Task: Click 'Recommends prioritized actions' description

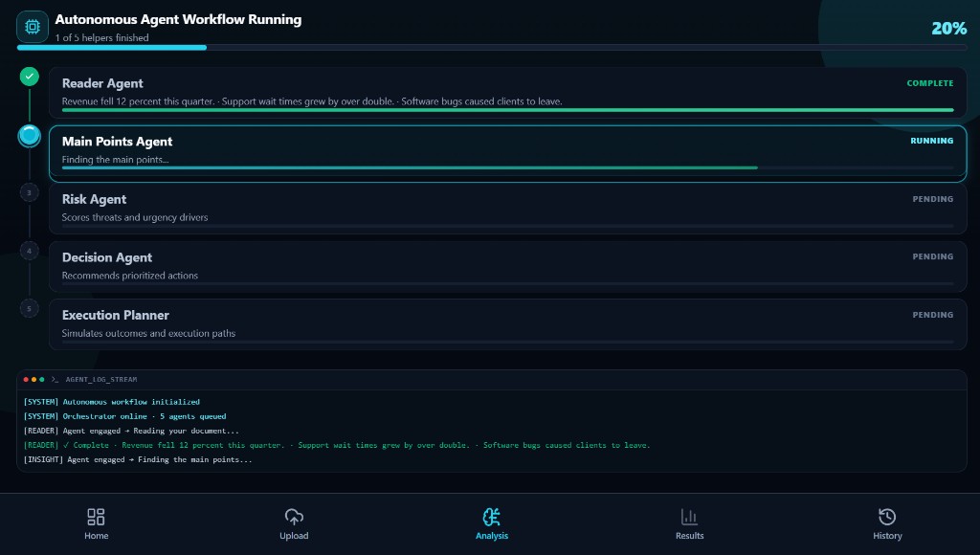Action: pos(130,276)
